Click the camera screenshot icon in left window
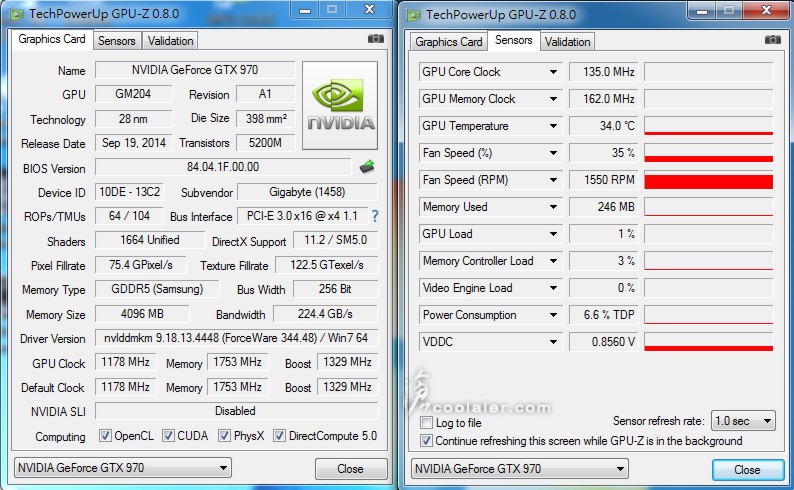This screenshot has height=490, width=794. point(375,39)
